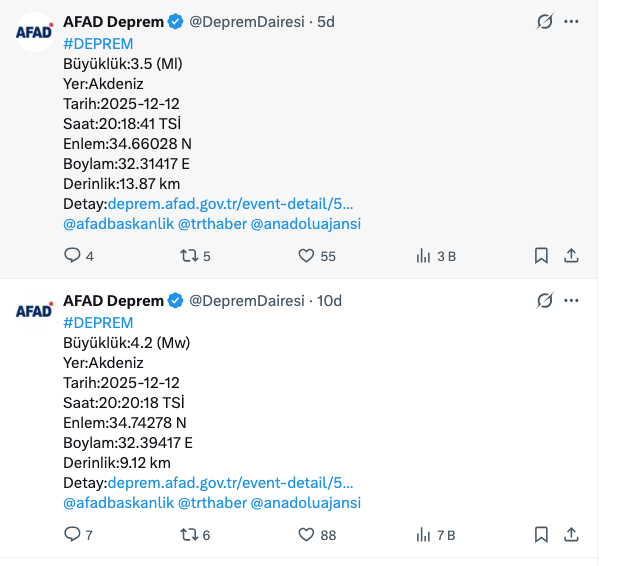Bookmark the 20:18:41 earthquake tweet
The height and width of the screenshot is (566, 619).
[x=541, y=256]
